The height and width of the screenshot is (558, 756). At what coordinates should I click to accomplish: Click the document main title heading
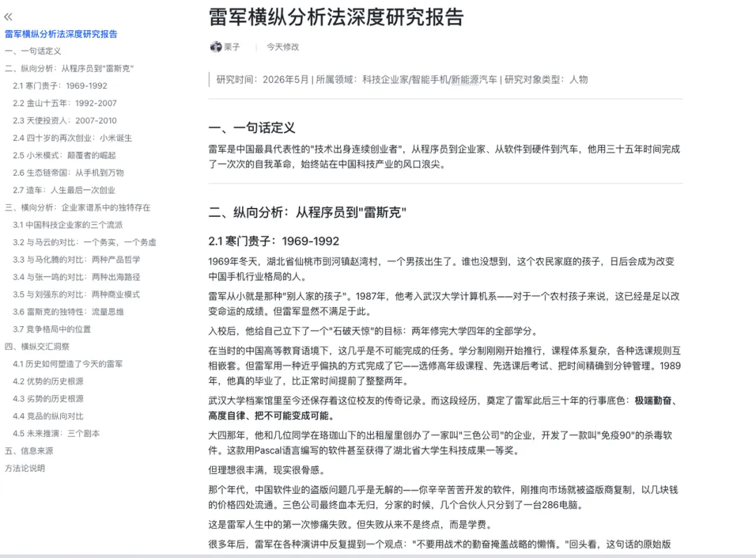point(336,17)
